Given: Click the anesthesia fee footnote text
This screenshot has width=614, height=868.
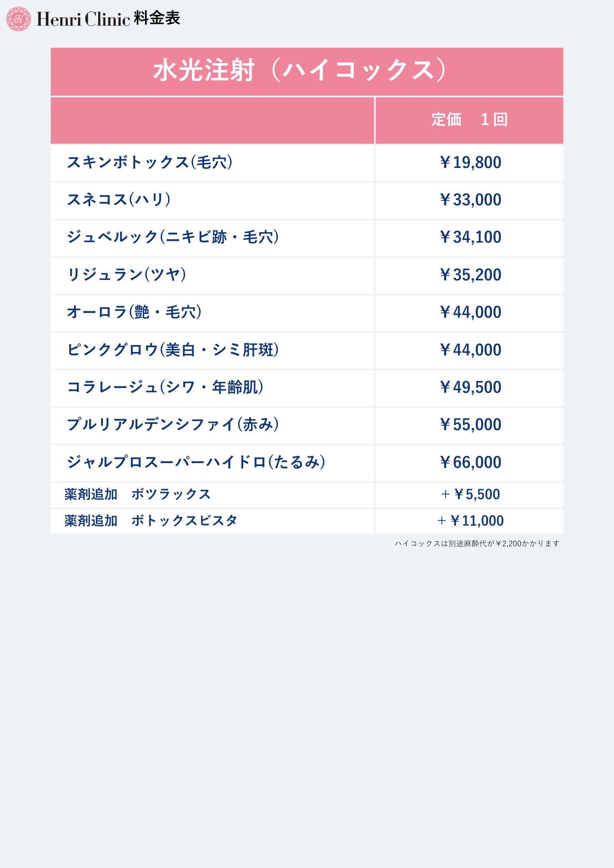Looking at the screenshot, I should click(x=477, y=543).
